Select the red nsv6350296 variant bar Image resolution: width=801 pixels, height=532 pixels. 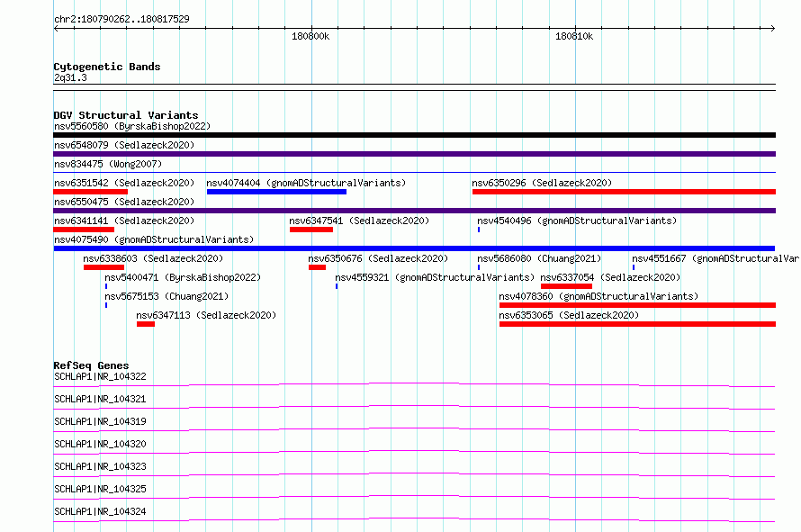pyautogui.click(x=624, y=192)
